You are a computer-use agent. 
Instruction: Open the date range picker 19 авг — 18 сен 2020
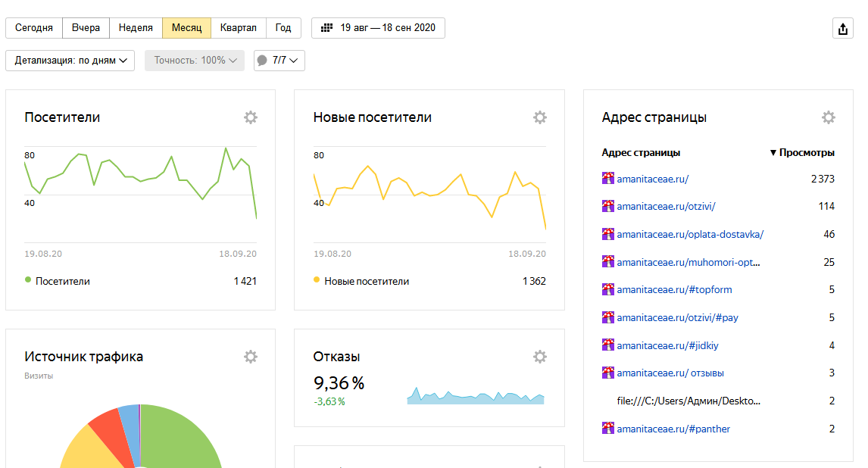(378, 28)
